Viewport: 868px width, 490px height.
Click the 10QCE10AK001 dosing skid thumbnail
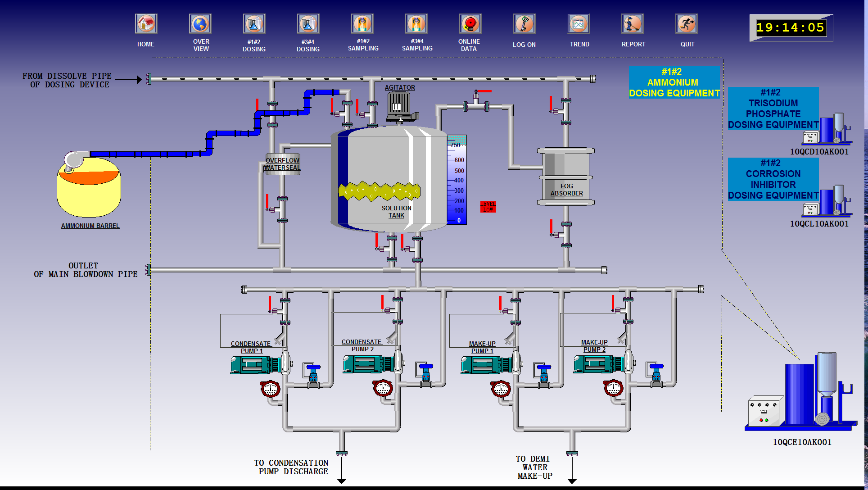(x=801, y=392)
